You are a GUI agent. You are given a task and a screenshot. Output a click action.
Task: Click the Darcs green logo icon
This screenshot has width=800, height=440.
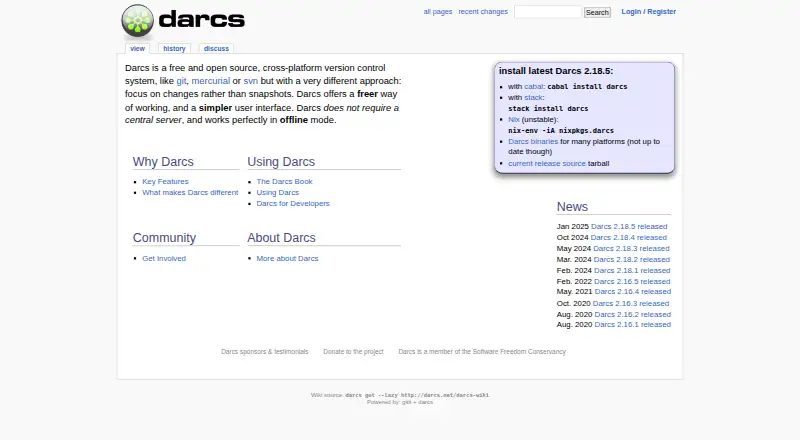click(x=137, y=21)
